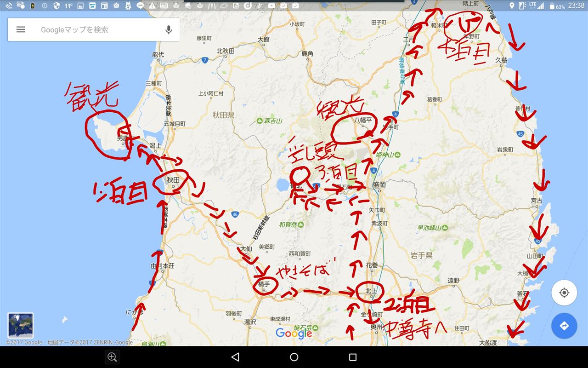Tap the route 7 highway shield
The height and width of the screenshot is (368, 588).
tap(204, 60)
